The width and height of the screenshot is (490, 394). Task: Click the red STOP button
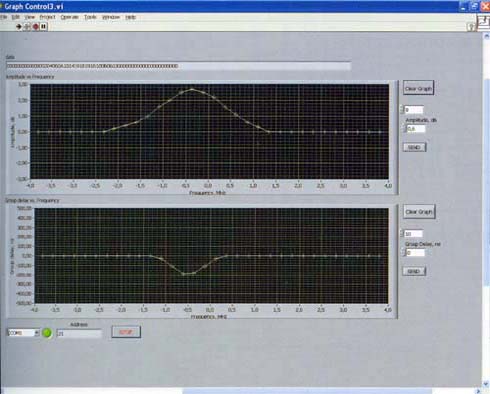[x=126, y=332]
